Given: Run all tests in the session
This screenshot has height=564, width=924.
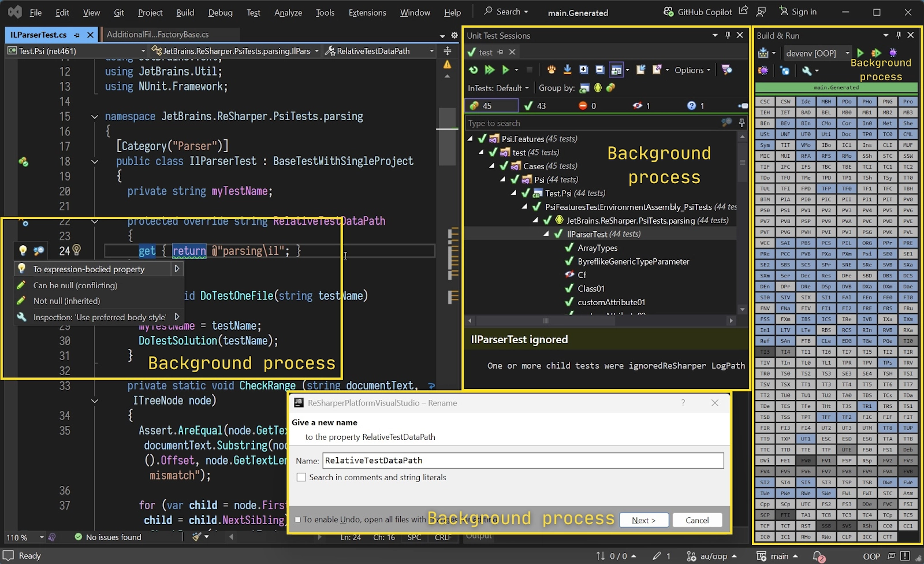Looking at the screenshot, I should pos(490,70).
